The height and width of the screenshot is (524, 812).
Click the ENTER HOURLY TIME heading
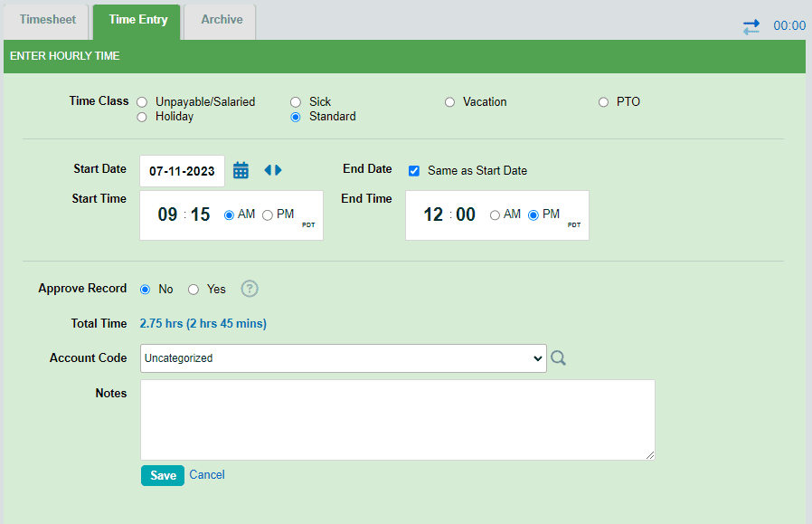(x=65, y=56)
